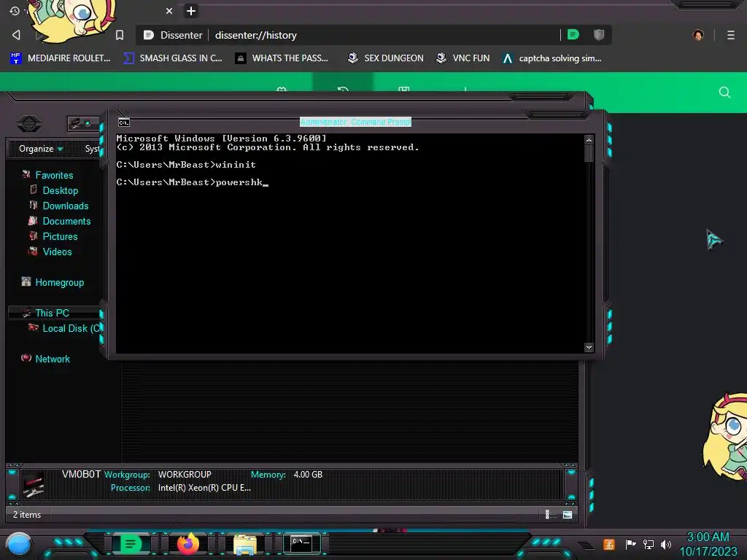747x560 pixels.
Task: Select Documents in Explorer sidebar
Action: point(66,221)
